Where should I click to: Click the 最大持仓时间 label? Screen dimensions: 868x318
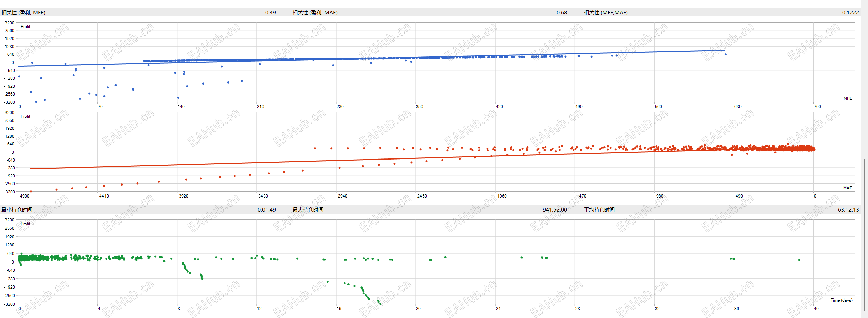coord(308,210)
